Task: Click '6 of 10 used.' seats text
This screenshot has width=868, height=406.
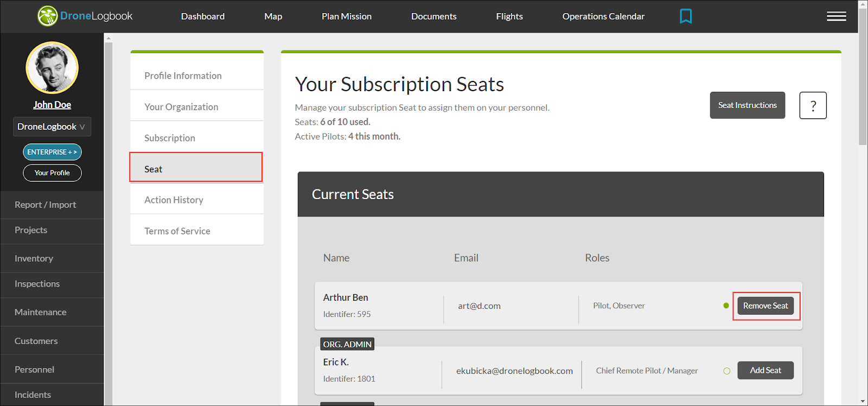Action: point(345,122)
